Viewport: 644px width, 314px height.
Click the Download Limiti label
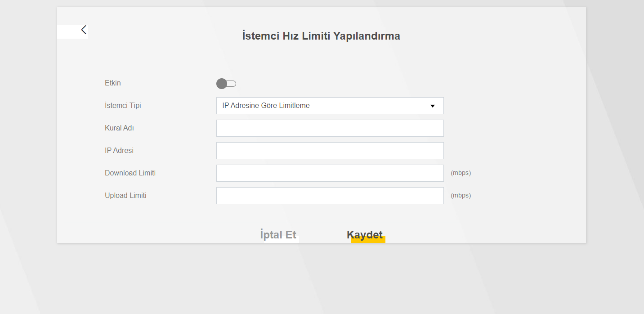130,173
